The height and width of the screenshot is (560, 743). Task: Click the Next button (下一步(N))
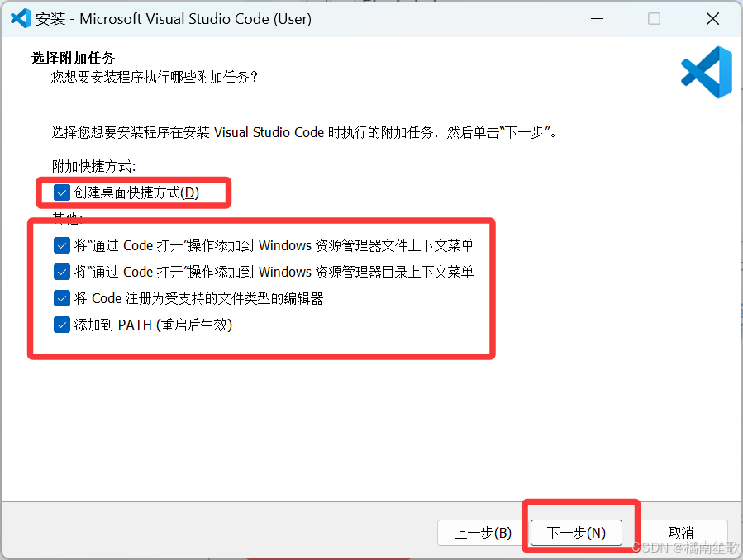point(576,533)
